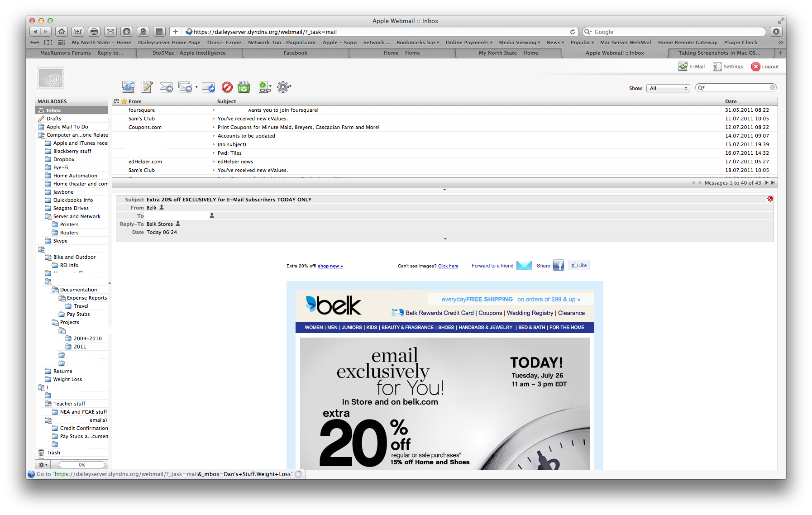Screen dimensions: 812x515
Task: Open webmail Settings
Action: pos(728,67)
